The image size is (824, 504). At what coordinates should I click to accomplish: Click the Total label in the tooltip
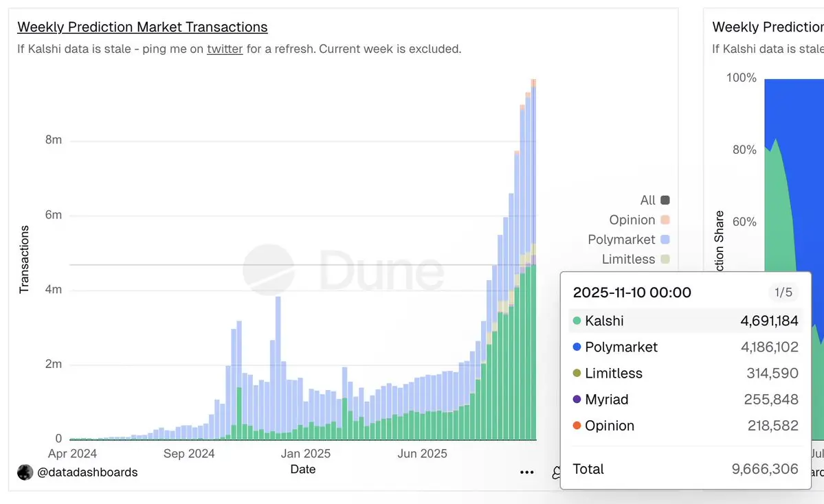point(588,469)
